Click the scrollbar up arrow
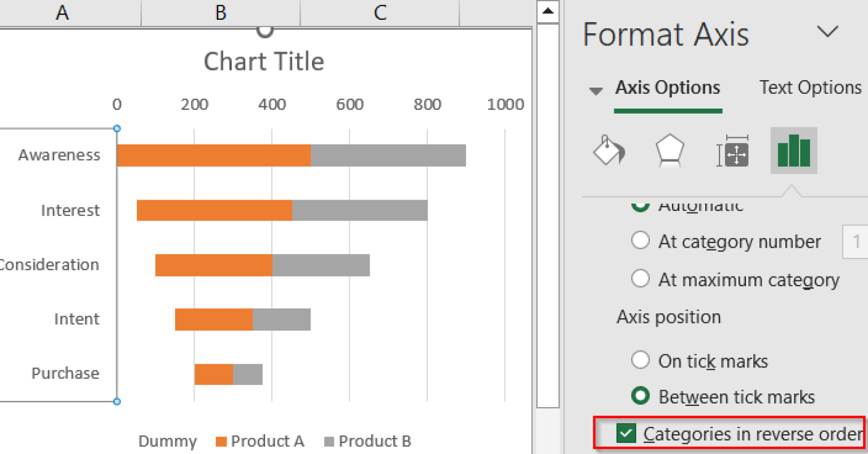The image size is (868, 454). [x=548, y=10]
